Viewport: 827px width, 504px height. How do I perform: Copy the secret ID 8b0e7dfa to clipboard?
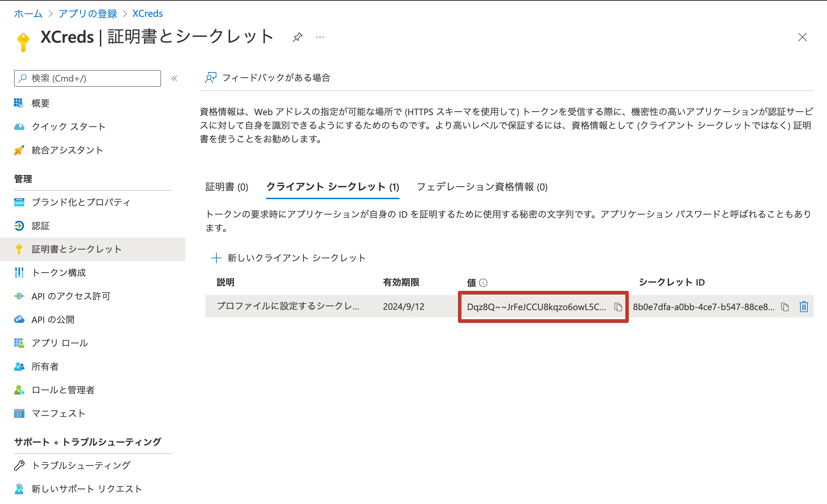click(785, 307)
